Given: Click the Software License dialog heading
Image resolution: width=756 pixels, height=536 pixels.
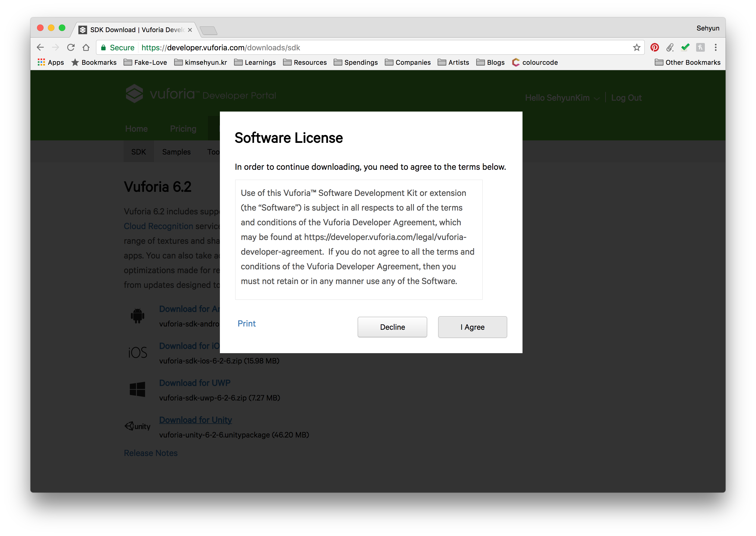Looking at the screenshot, I should coord(288,138).
